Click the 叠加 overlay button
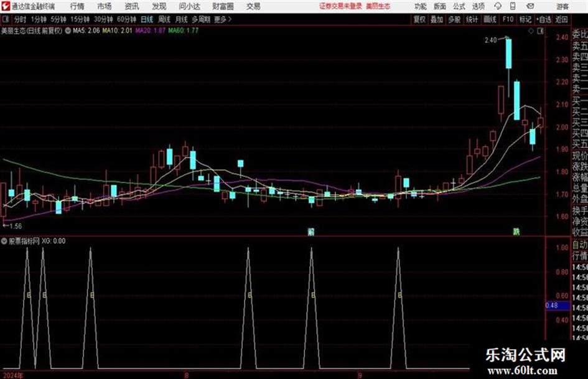Image resolution: width=588 pixels, height=379 pixels. coord(437,19)
